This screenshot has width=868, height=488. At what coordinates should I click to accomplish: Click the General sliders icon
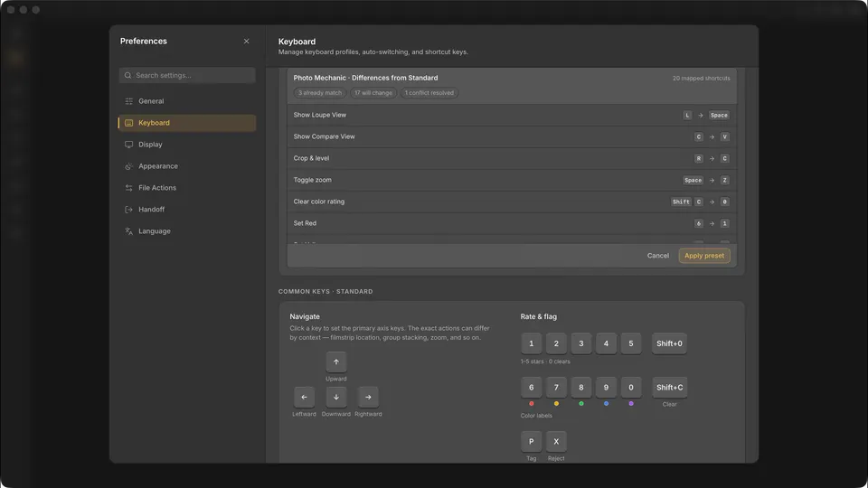[x=129, y=101]
